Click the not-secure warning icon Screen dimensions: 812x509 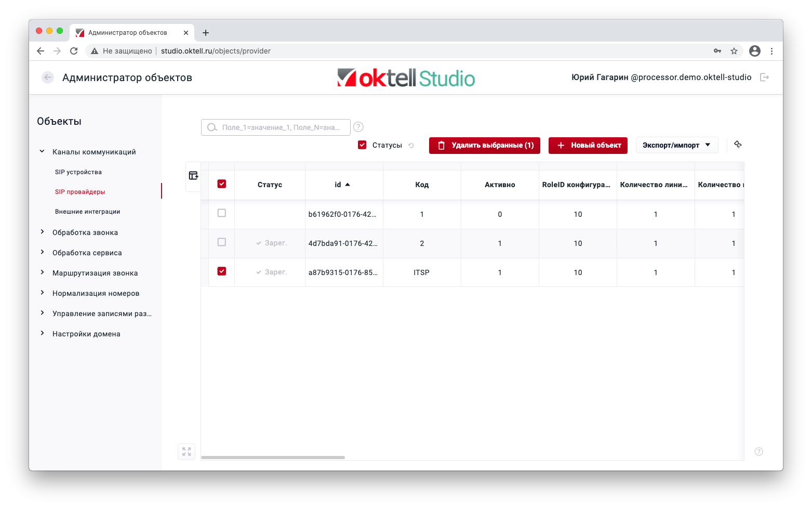(95, 51)
